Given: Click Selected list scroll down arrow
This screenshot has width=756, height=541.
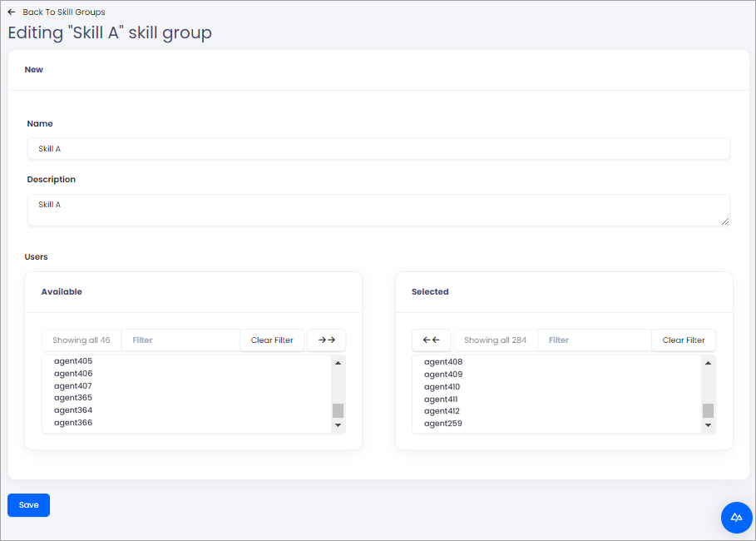Looking at the screenshot, I should (708, 425).
